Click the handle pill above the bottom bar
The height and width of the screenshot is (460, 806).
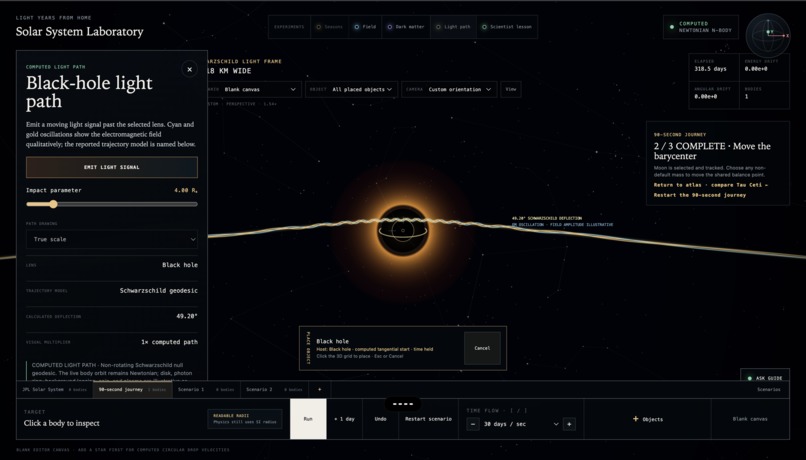(402, 404)
